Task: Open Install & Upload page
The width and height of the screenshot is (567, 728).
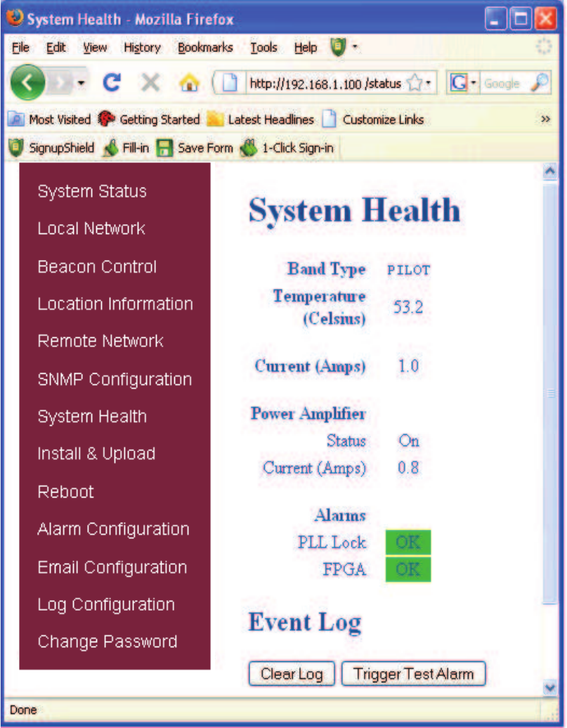Action: tap(96, 453)
